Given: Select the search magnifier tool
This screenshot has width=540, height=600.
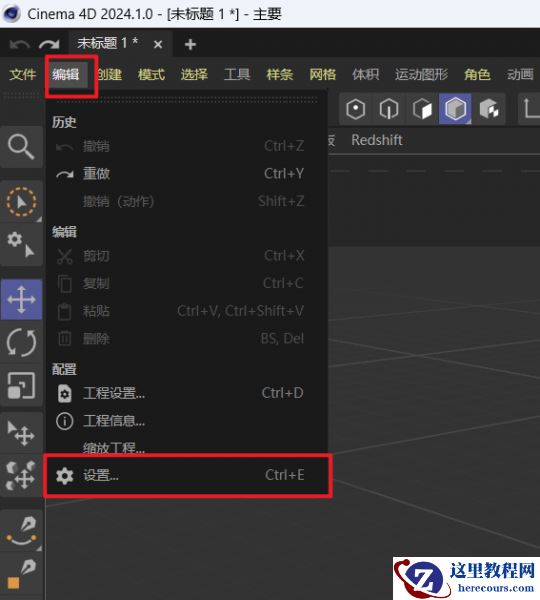Looking at the screenshot, I should click(21, 147).
